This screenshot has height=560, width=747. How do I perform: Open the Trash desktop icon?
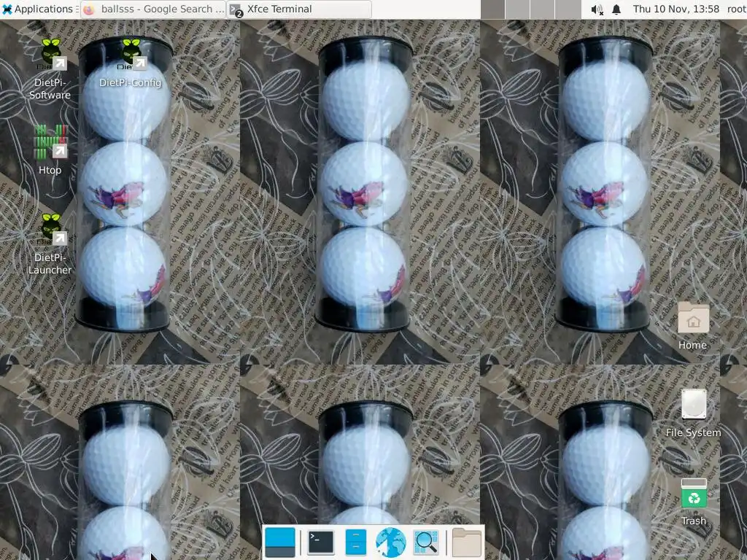point(694,502)
